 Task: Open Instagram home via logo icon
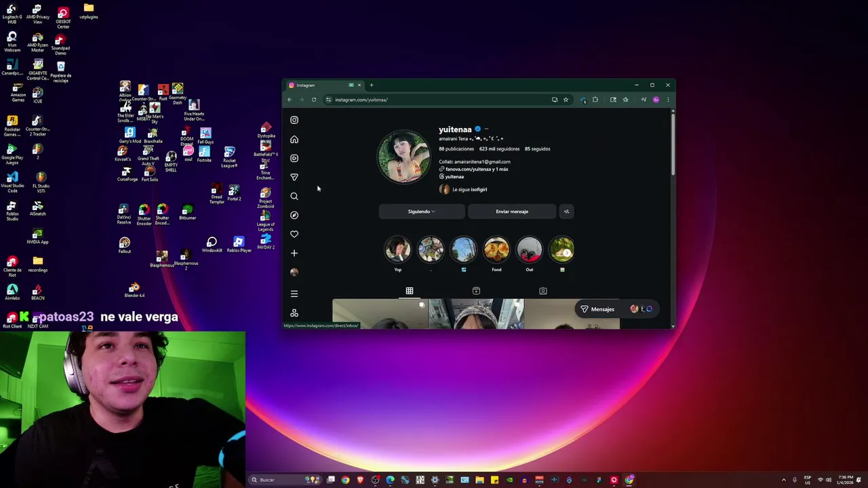(294, 120)
